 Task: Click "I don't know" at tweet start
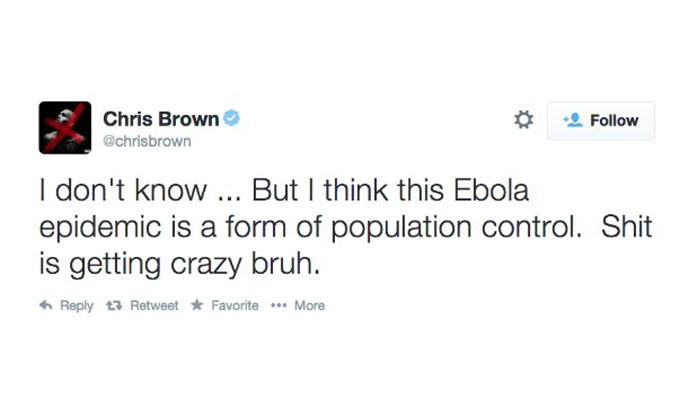(x=123, y=190)
